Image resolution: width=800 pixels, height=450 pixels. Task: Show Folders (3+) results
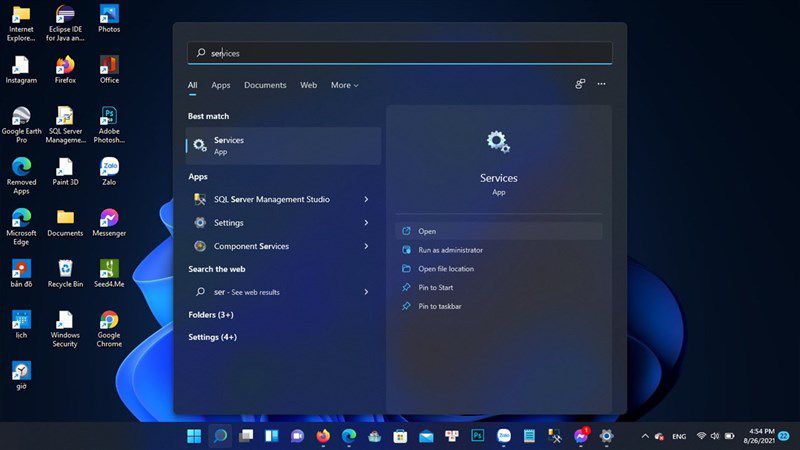211,315
